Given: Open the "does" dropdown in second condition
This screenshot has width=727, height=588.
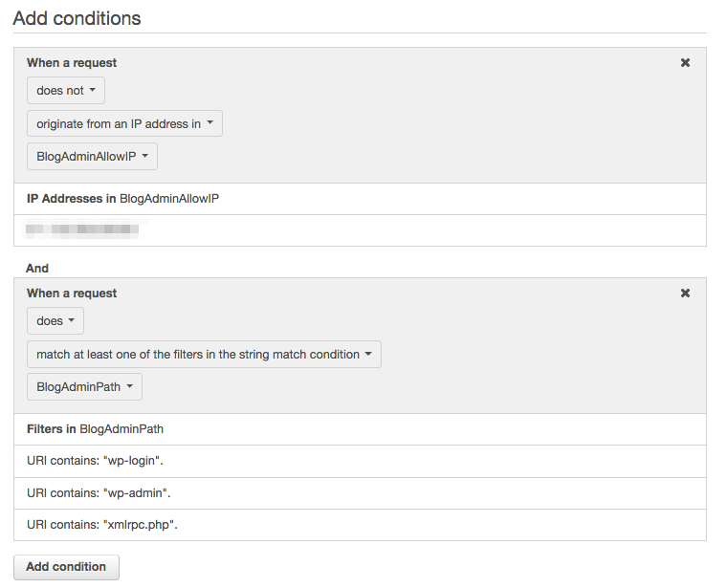Looking at the screenshot, I should 55,320.
